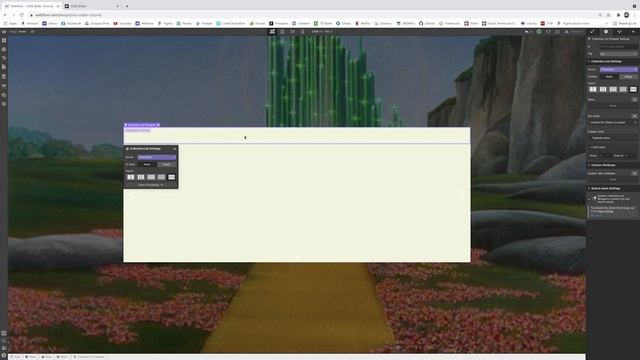Viewport: 640px width, 360px height.
Task: Open the Figma bookmark
Action: coord(165,23)
